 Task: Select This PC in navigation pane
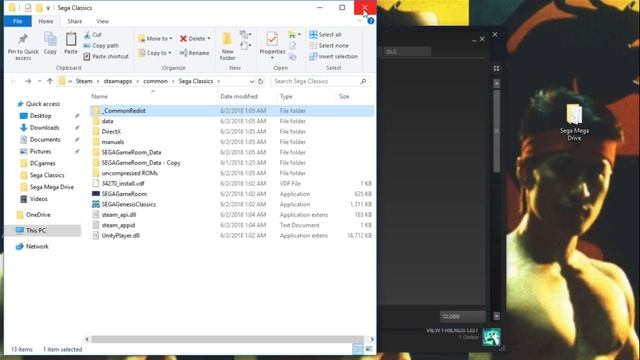click(43, 231)
